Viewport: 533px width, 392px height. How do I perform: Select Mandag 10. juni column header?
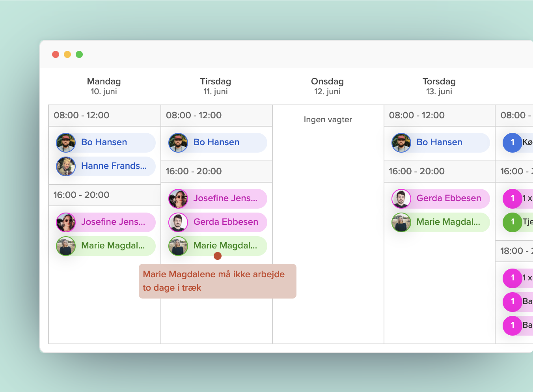[104, 86]
